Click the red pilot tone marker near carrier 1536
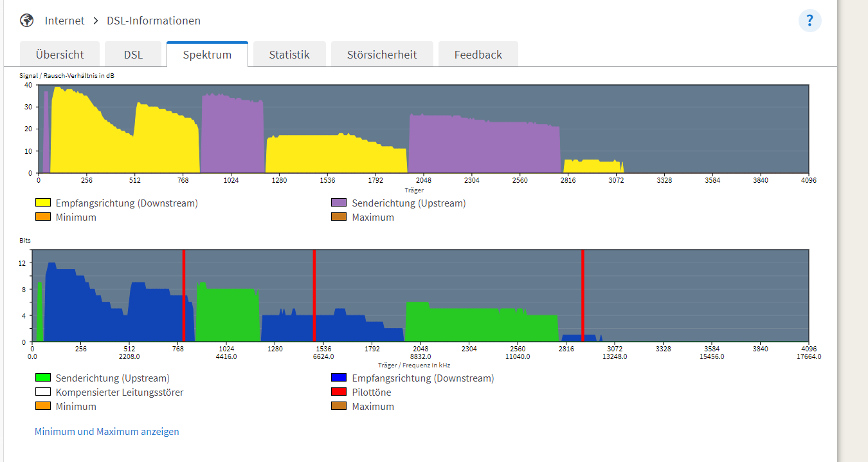This screenshot has width=868, height=462. click(314, 295)
